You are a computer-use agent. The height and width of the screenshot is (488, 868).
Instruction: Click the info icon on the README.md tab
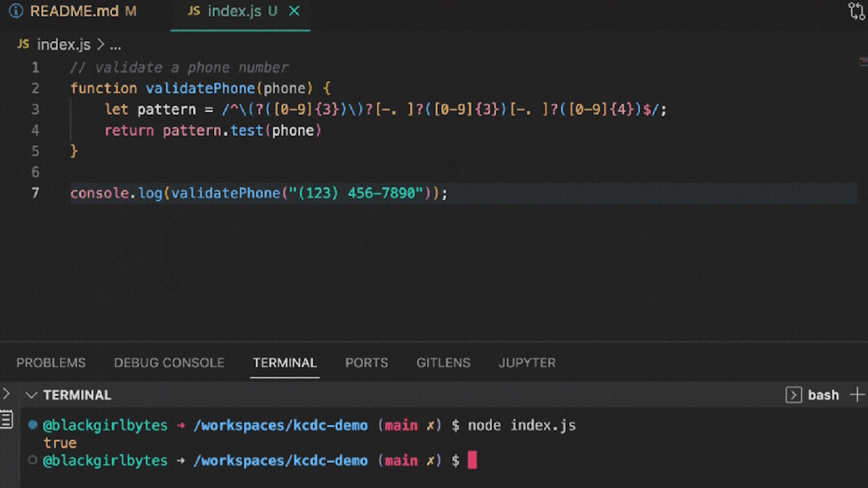pyautogui.click(x=15, y=12)
